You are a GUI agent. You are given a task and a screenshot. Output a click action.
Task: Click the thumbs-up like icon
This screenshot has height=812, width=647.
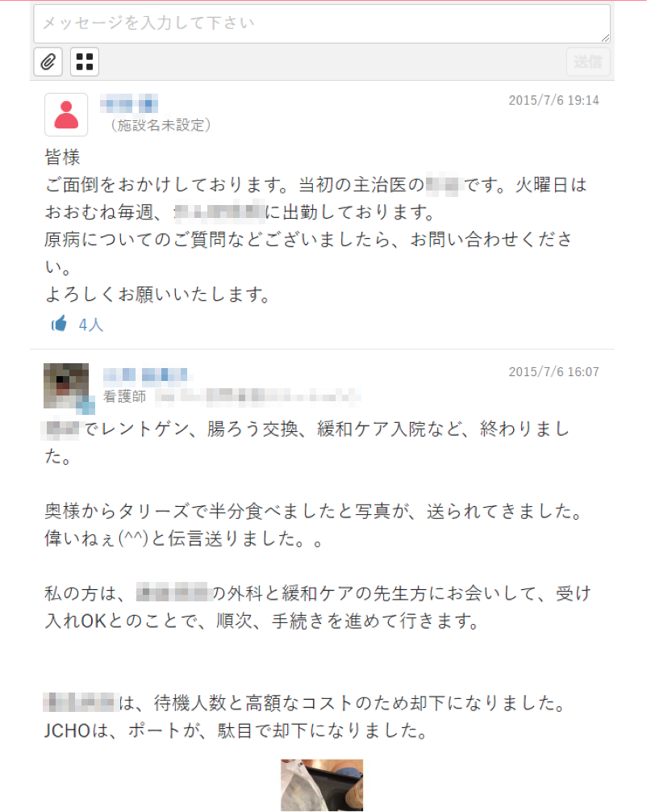pos(59,324)
